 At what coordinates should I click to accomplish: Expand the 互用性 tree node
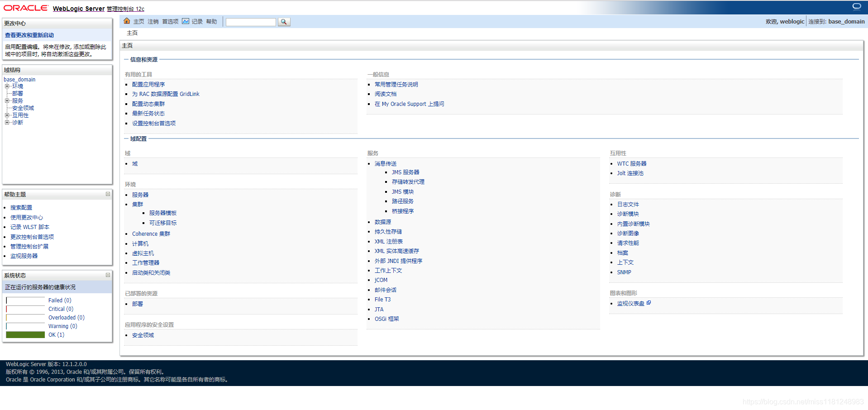[x=7, y=115]
